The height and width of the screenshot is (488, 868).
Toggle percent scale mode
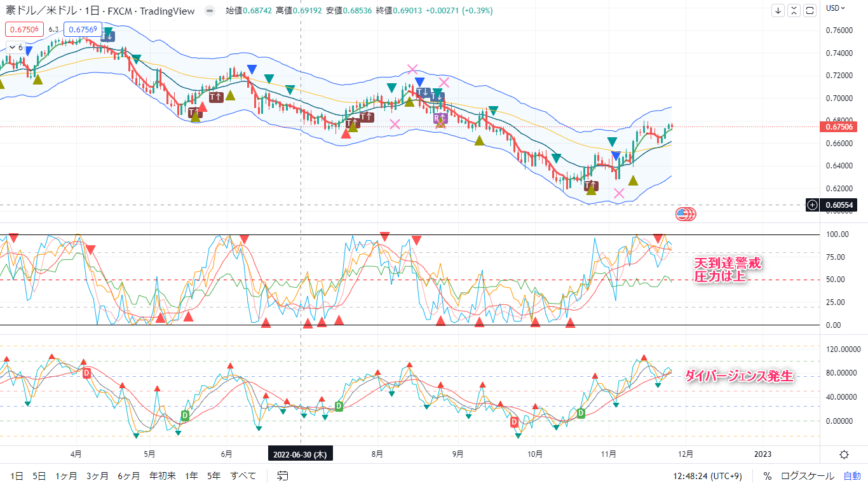click(767, 475)
